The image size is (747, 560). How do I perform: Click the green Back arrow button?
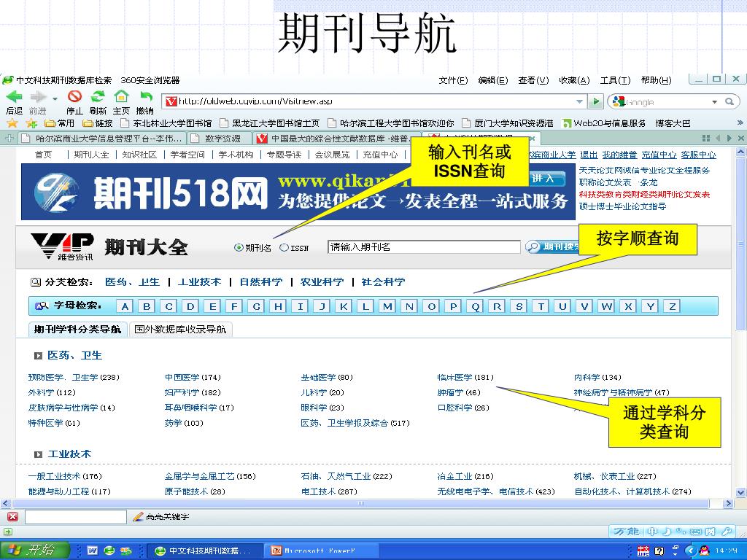click(x=14, y=97)
